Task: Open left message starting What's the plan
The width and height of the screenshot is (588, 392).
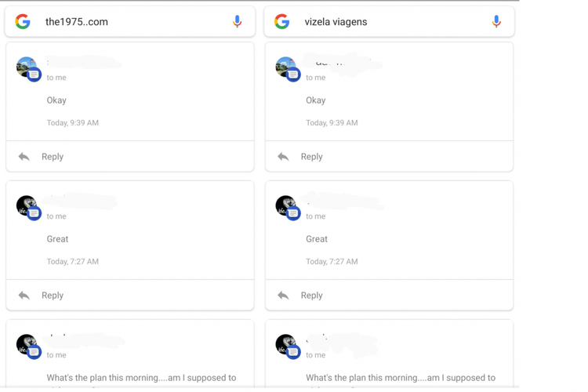Action: pos(141,378)
